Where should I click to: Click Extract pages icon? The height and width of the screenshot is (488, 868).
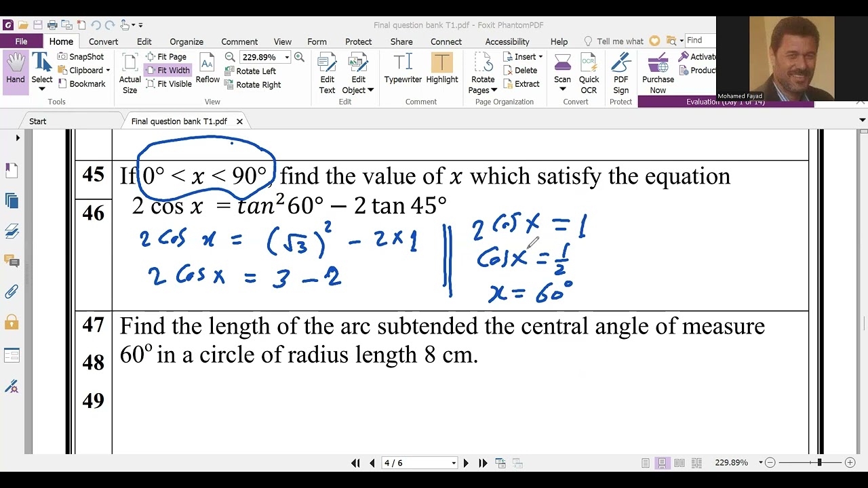pos(521,84)
